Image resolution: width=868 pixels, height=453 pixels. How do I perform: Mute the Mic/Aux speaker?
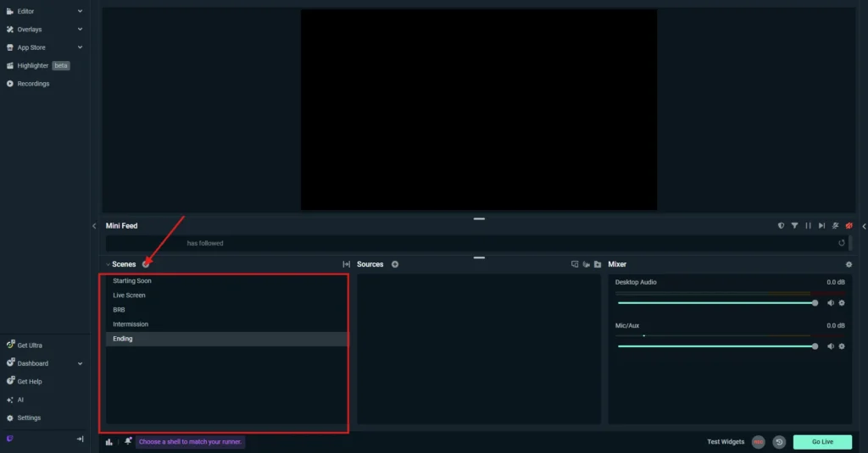click(x=831, y=346)
